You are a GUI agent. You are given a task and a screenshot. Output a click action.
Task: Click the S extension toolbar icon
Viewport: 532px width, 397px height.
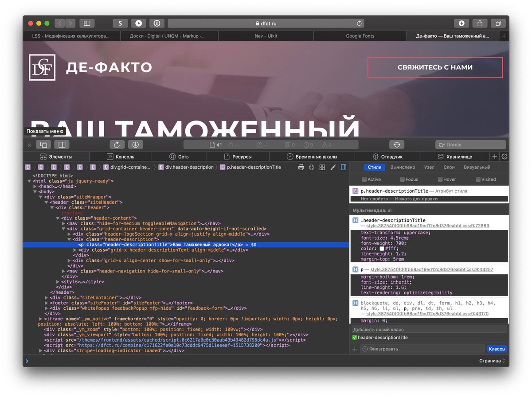click(x=120, y=23)
